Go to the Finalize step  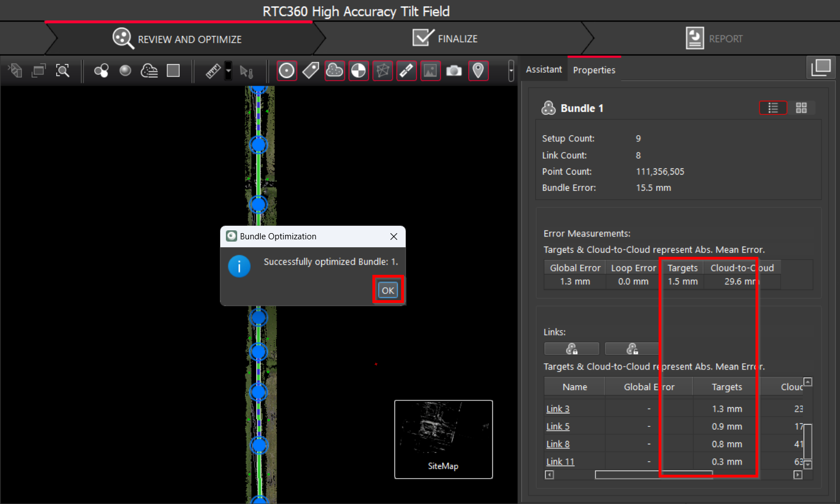point(445,39)
